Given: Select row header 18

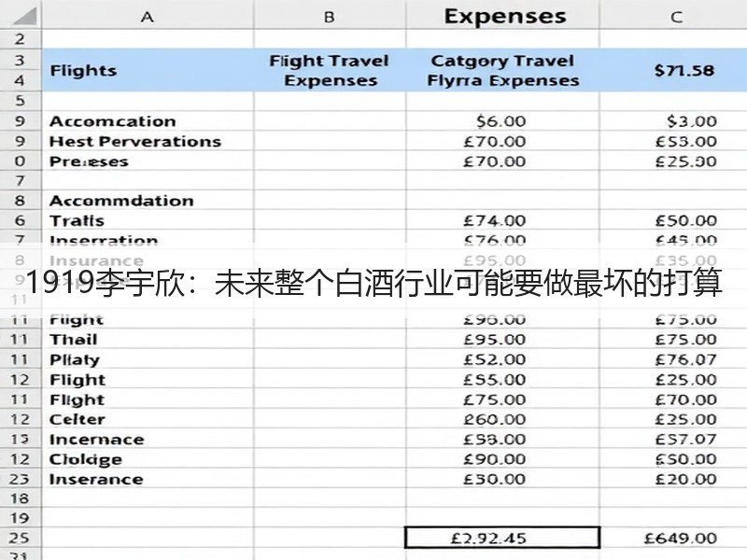Looking at the screenshot, I should pos(20,498).
